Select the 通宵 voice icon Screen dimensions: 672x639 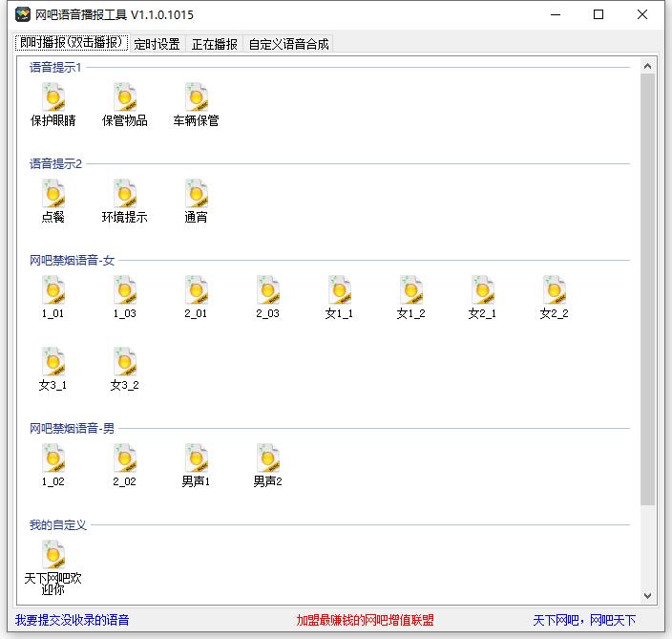pyautogui.click(x=197, y=195)
